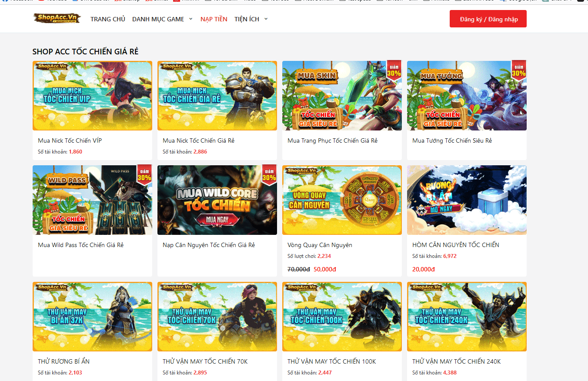
Task: Open the Thử Vận May Tốc Chiến 70K banner
Action: [217, 317]
